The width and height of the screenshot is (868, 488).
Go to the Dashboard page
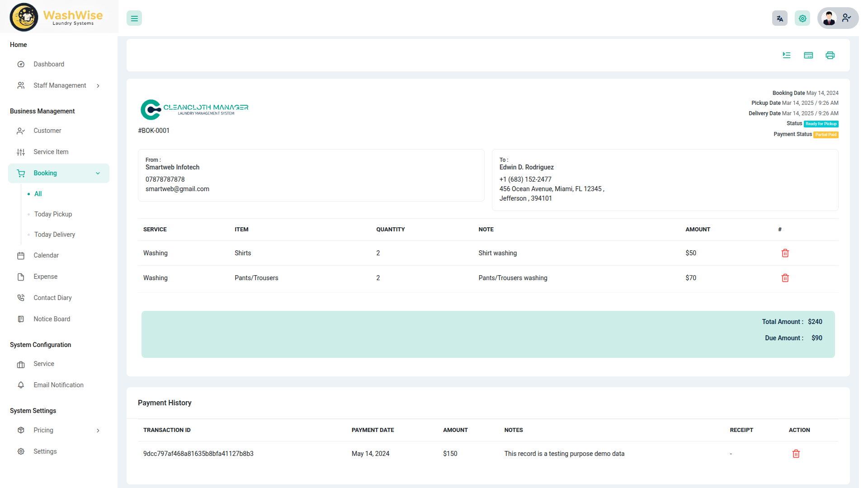48,64
